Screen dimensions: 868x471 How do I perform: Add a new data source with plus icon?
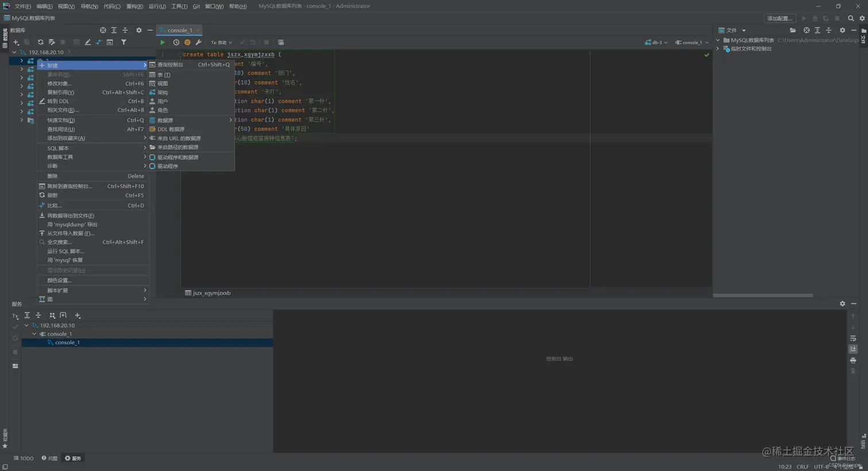pos(16,42)
